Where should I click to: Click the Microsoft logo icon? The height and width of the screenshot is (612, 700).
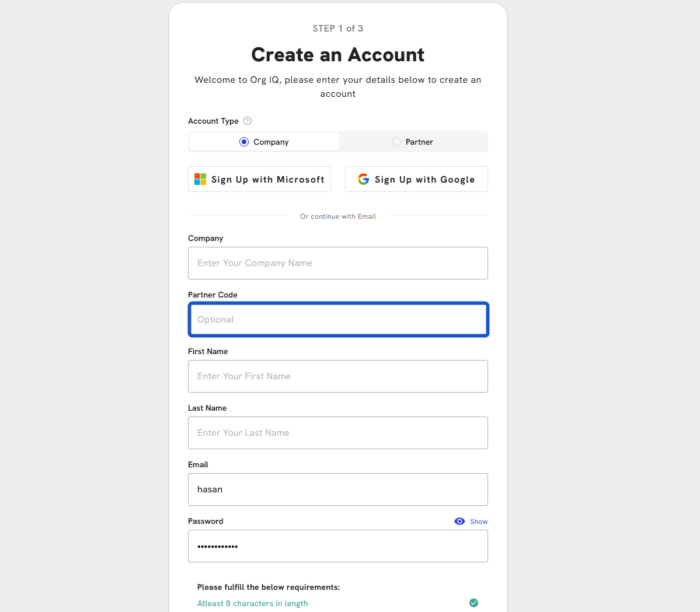[200, 179]
